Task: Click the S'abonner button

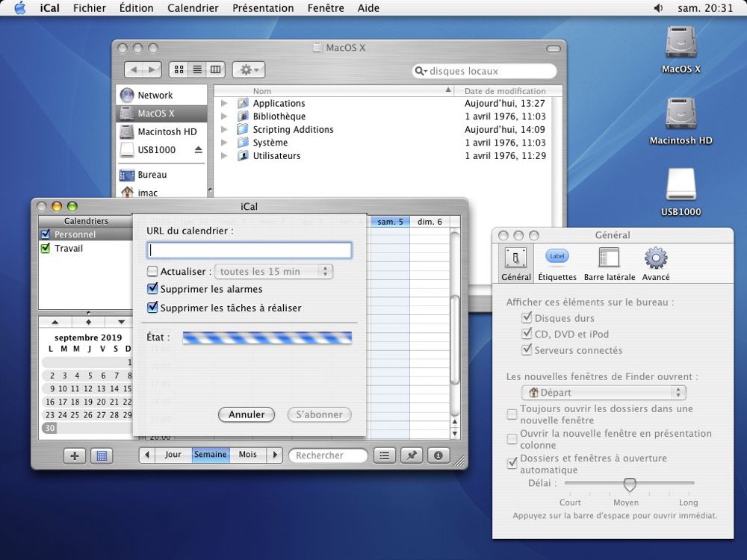Action: coord(319,414)
